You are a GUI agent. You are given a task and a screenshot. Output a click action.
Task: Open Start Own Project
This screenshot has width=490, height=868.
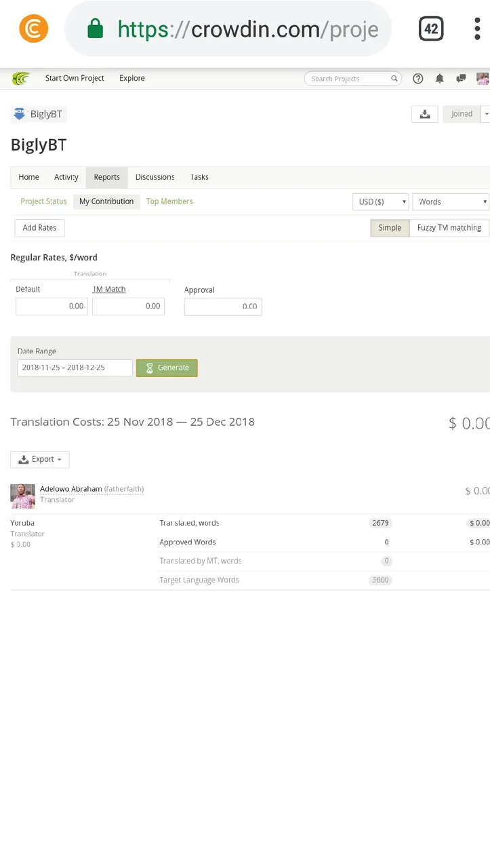pyautogui.click(x=75, y=78)
